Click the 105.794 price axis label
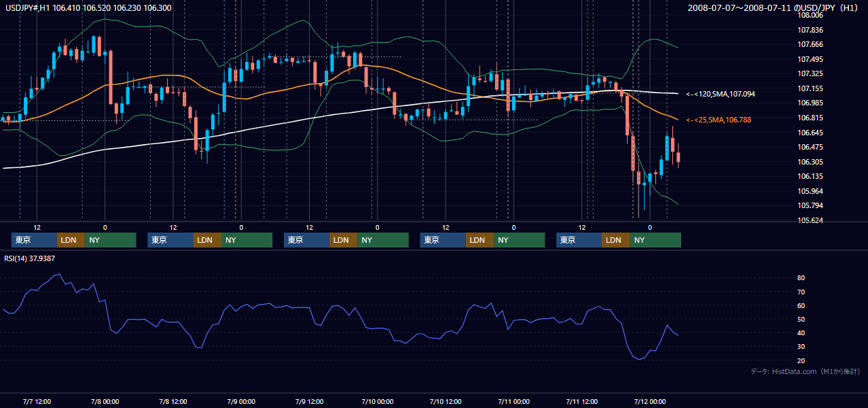The width and height of the screenshot is (868, 408). click(x=810, y=205)
